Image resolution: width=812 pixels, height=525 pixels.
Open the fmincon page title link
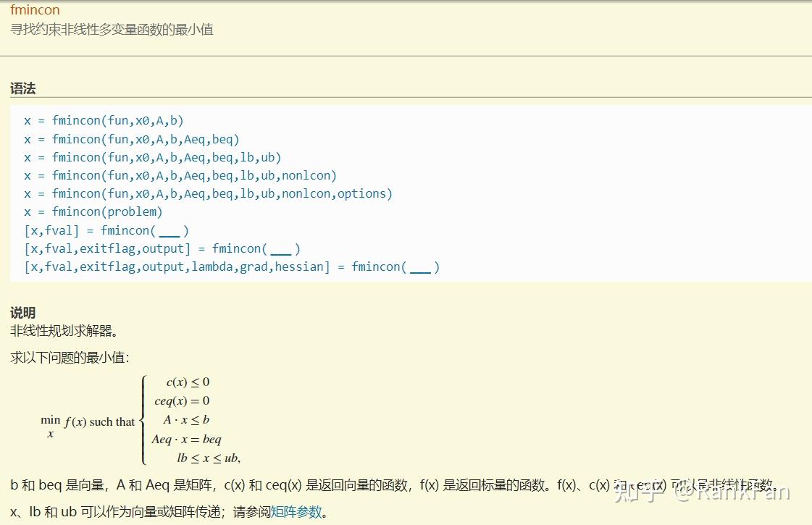tap(35, 10)
